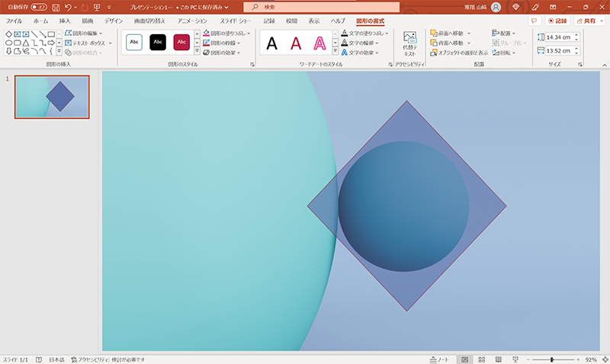The width and height of the screenshot is (610, 364).
Task: Click the Undo arrow icon
Action: point(68,7)
